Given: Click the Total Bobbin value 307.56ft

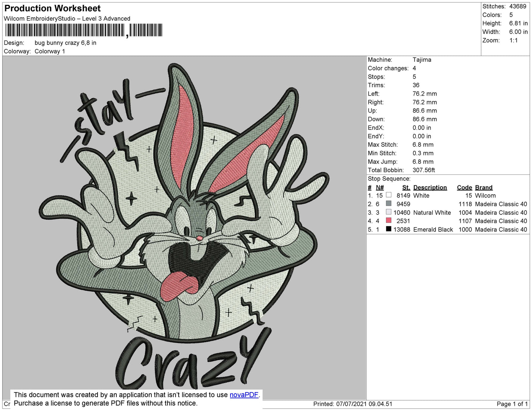Looking at the screenshot, I should pos(423,170).
